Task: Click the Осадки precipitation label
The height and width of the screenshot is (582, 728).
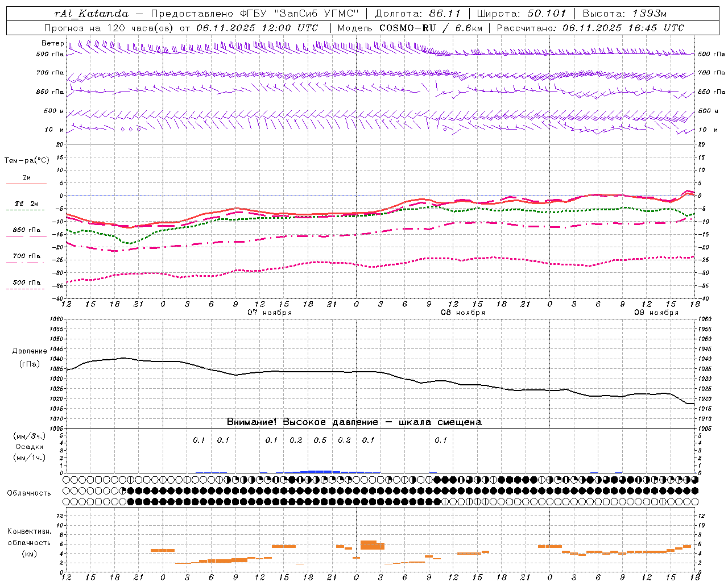Action: pyautogui.click(x=30, y=447)
